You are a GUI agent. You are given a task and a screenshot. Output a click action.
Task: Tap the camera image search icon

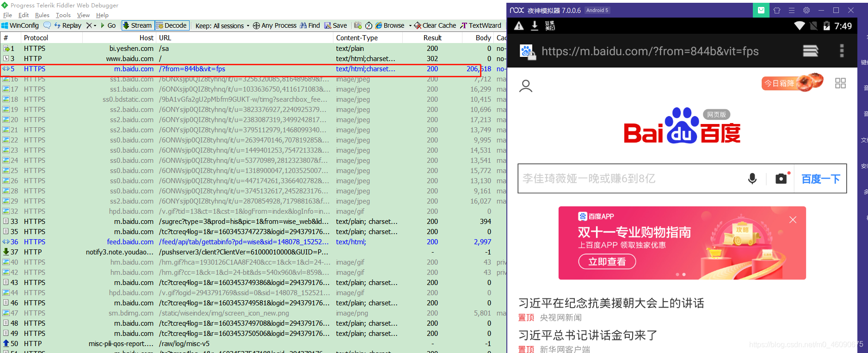pyautogui.click(x=782, y=179)
